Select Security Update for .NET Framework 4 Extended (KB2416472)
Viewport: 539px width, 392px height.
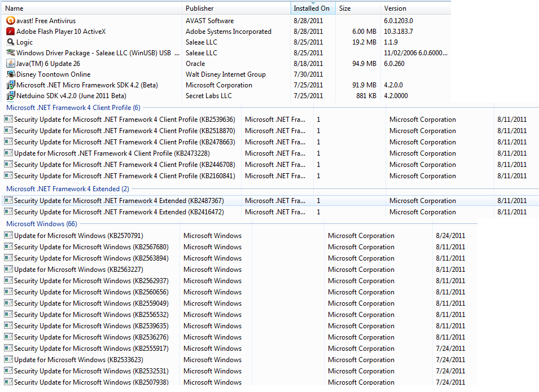coord(119,212)
